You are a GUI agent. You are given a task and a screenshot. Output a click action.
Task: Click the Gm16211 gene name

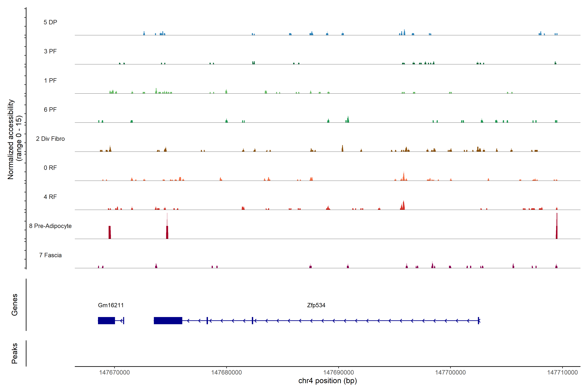[x=111, y=305]
